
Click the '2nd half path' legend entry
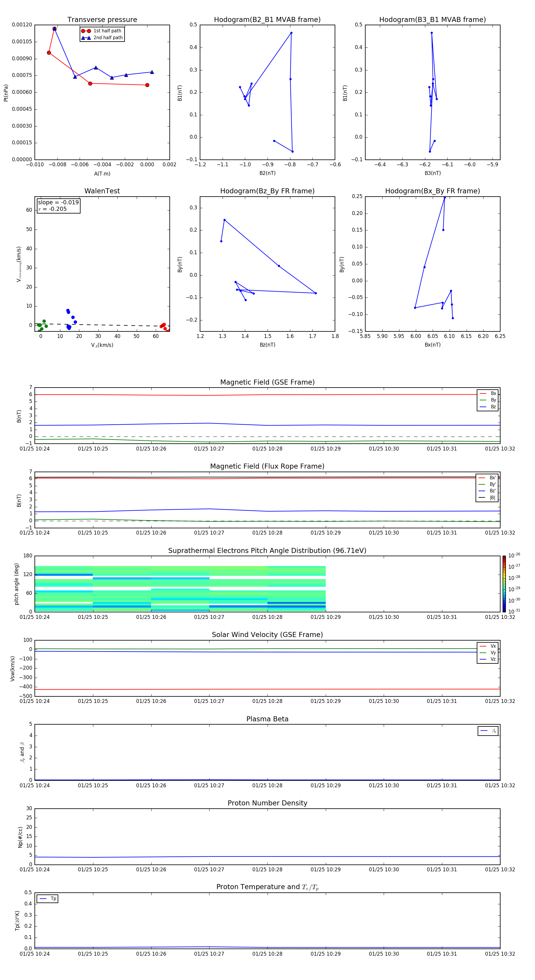(x=102, y=38)
